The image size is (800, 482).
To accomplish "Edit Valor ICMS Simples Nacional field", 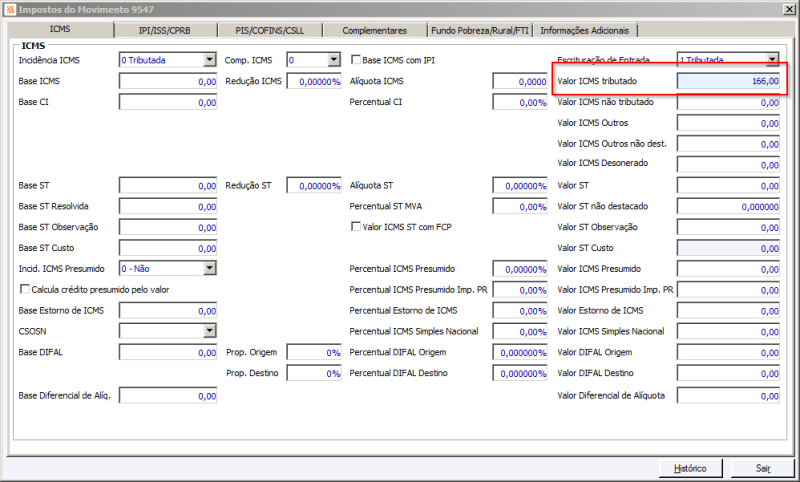I will (x=728, y=332).
